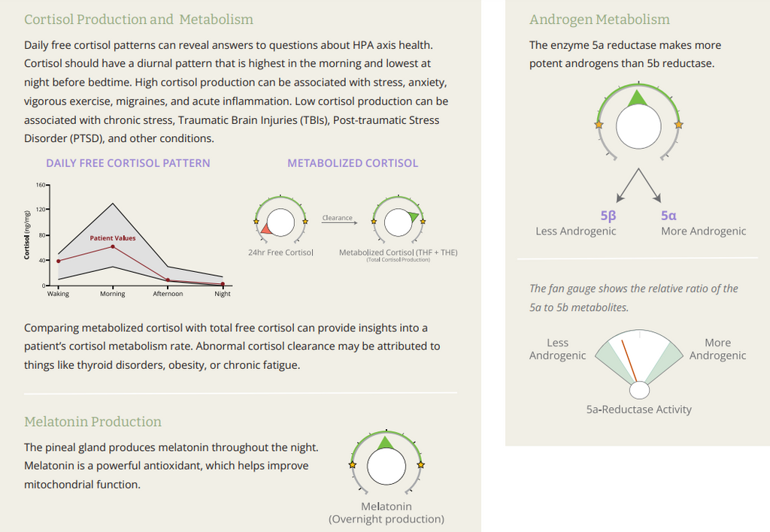Click the Androgen Metabolism heading
The image size is (770, 532).
599,20
